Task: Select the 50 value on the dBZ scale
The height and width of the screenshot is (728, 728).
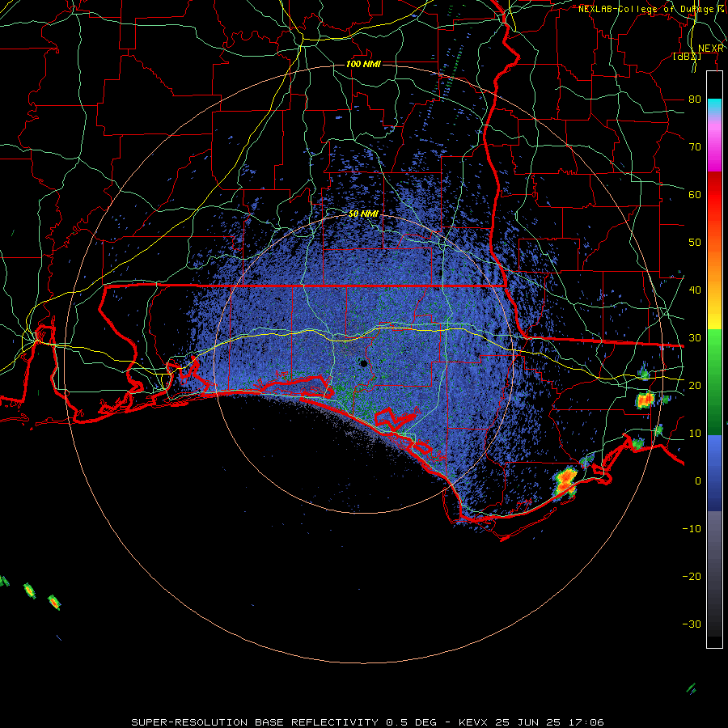Action: [x=695, y=243]
